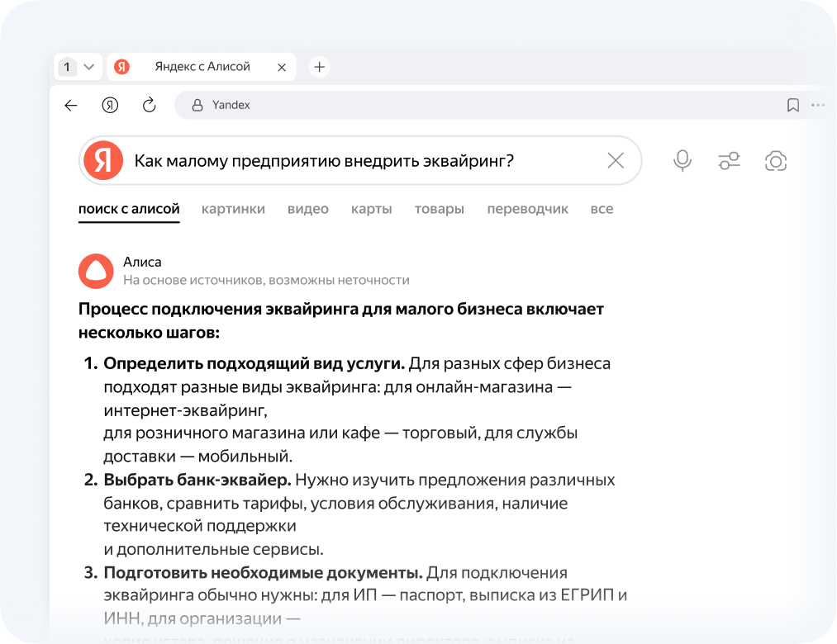The width and height of the screenshot is (837, 644).
Task: Click the lock icon in address bar
Action: point(197,105)
